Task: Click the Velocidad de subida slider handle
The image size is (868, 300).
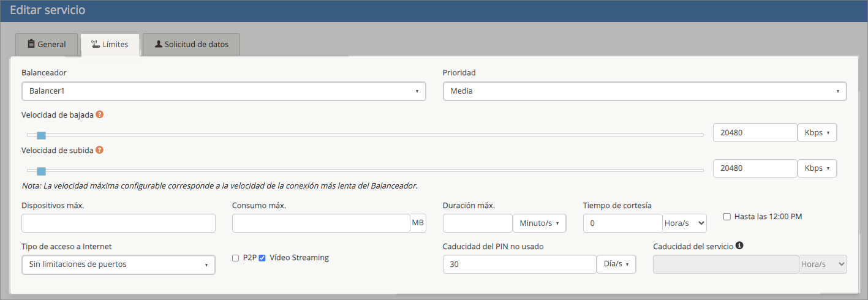Action: coord(41,171)
